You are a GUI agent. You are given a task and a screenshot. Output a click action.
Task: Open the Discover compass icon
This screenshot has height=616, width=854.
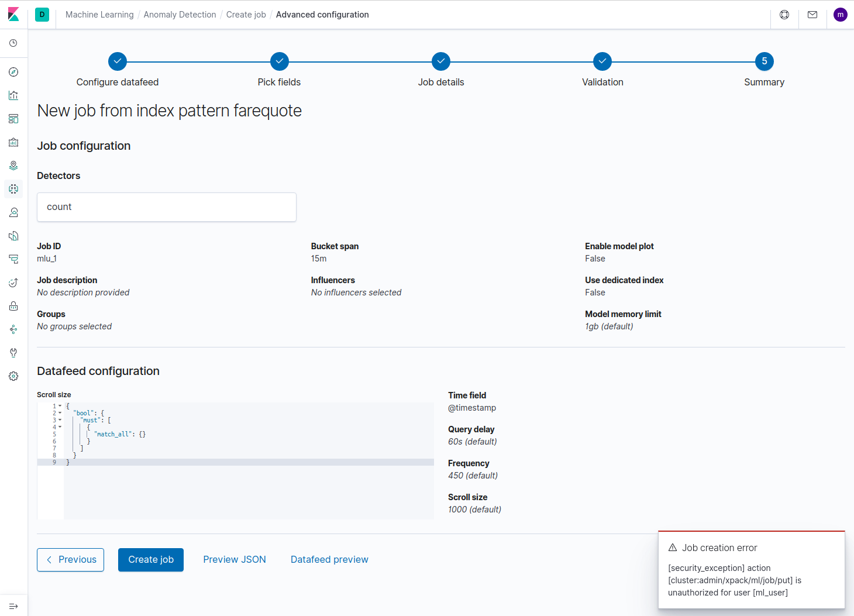[x=13, y=72]
